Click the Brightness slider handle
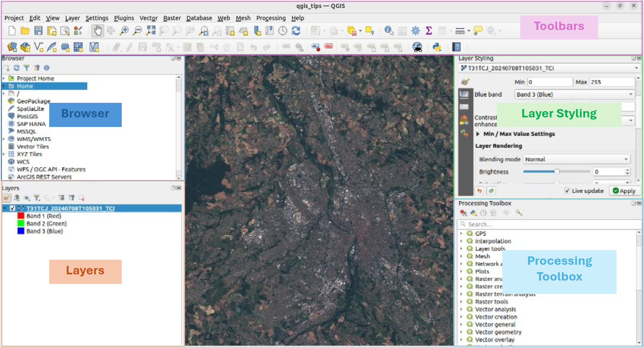 click(556, 172)
